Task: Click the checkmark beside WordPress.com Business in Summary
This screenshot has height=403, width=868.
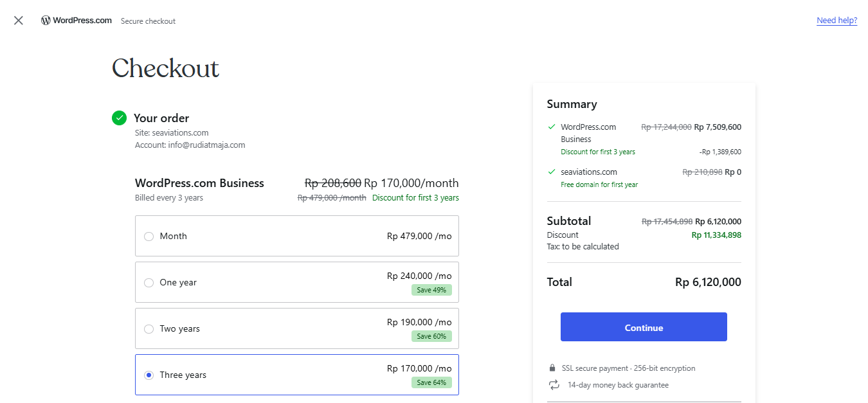Action: [552, 127]
